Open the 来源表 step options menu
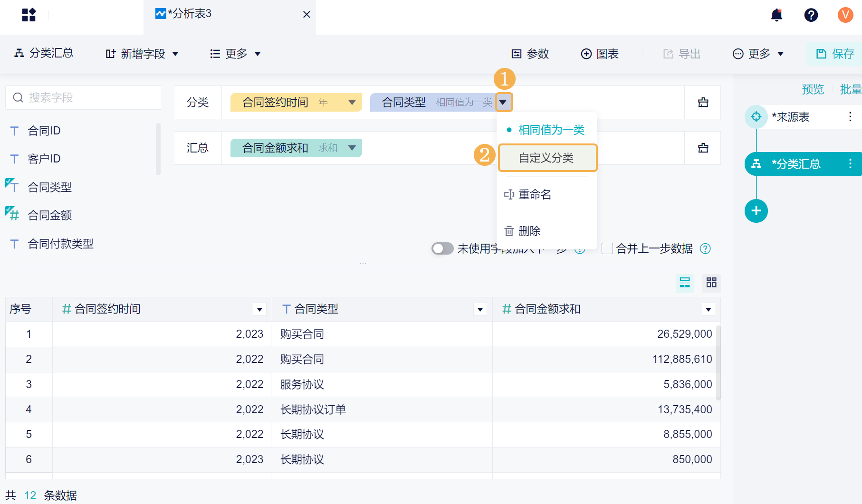 tap(850, 117)
